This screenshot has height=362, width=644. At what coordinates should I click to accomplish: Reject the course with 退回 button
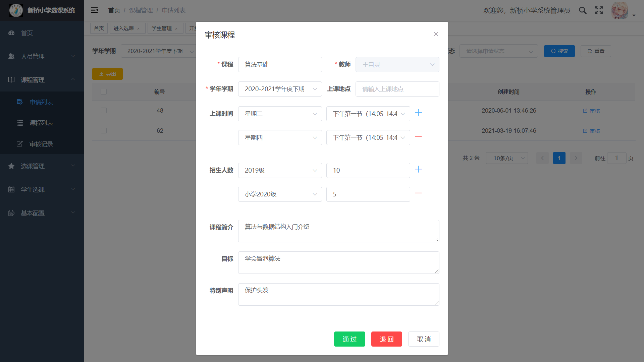[386, 339]
